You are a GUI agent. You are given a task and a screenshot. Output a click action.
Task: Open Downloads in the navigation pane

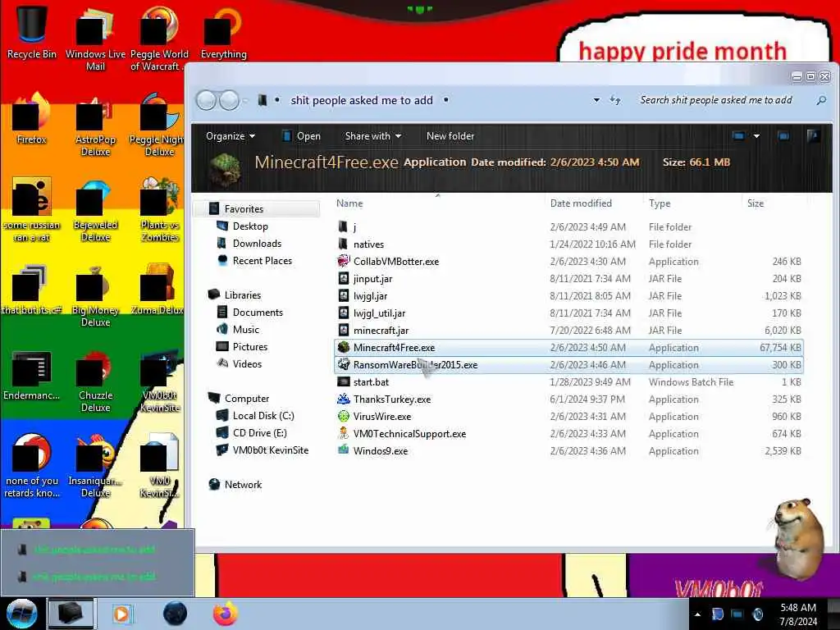coord(257,243)
